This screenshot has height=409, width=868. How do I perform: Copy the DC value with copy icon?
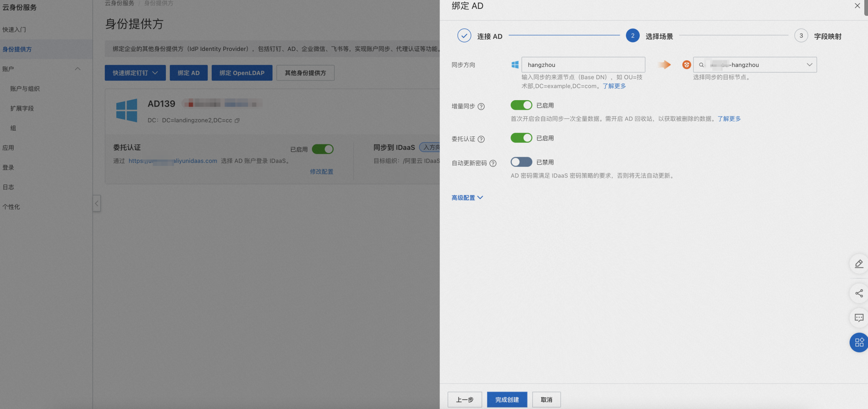(237, 120)
